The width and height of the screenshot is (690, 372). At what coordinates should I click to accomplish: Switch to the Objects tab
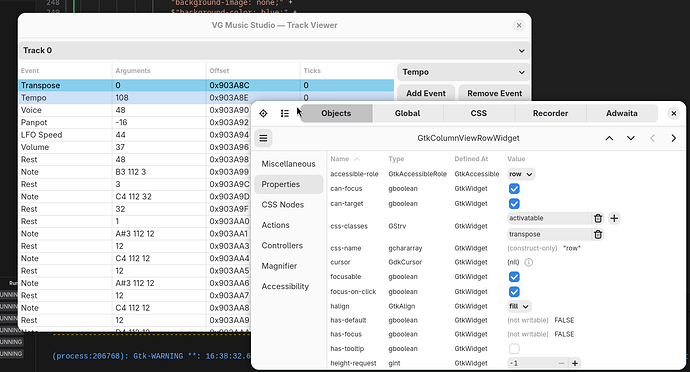point(336,114)
